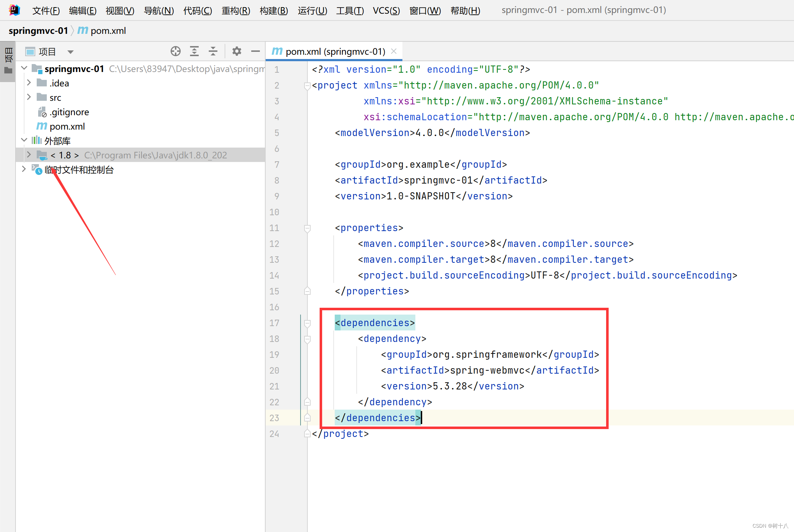Open the 窗口(W) menu
The image size is (794, 532).
[425, 10]
